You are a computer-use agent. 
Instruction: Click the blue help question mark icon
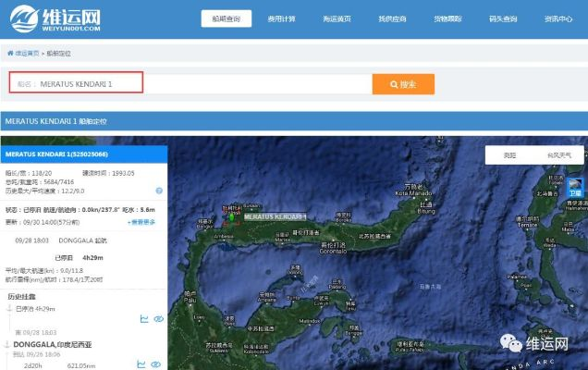coord(159,191)
